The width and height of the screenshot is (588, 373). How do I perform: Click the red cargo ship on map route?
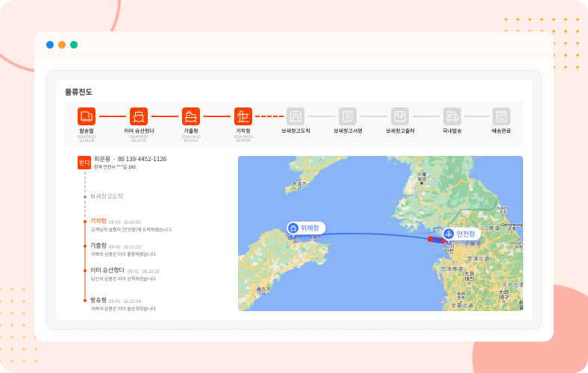(437, 240)
